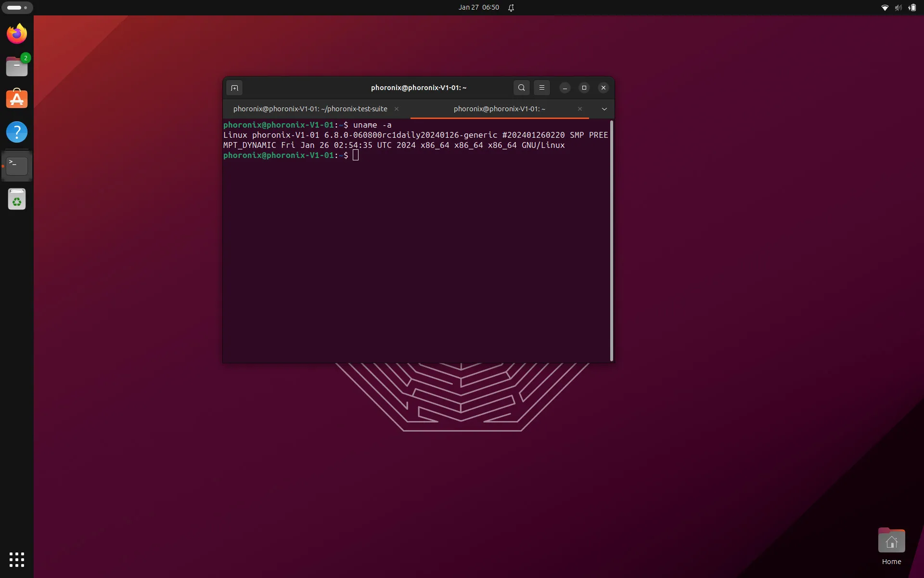
Task: Launch Firefox from the dock
Action: (x=17, y=33)
